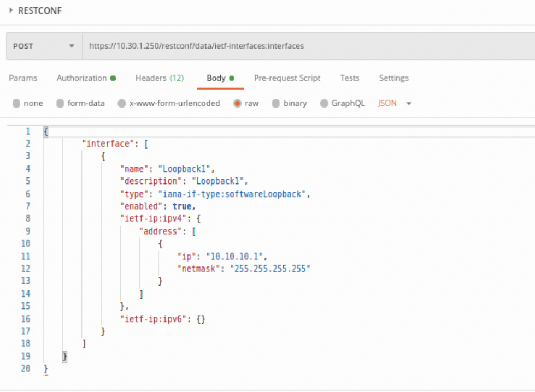The width and height of the screenshot is (535, 392).
Task: Collapse the RESTCONF collection triangle
Action: 10,10
